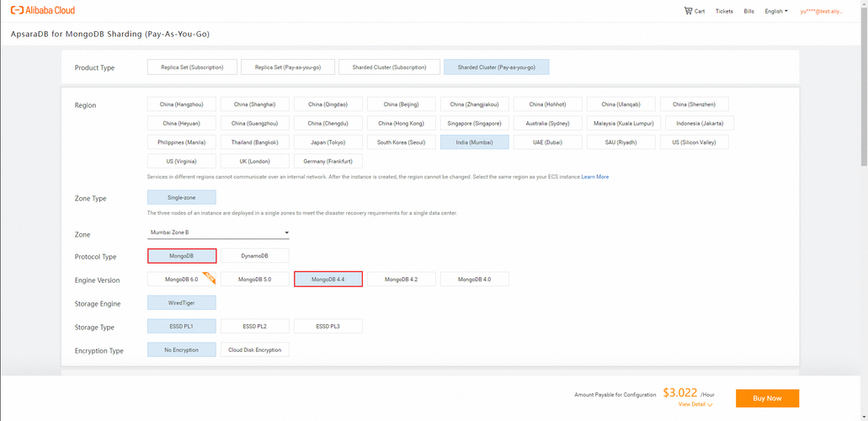The width and height of the screenshot is (868, 421).
Task: Set protocol type to MongoDB
Action: [182, 255]
